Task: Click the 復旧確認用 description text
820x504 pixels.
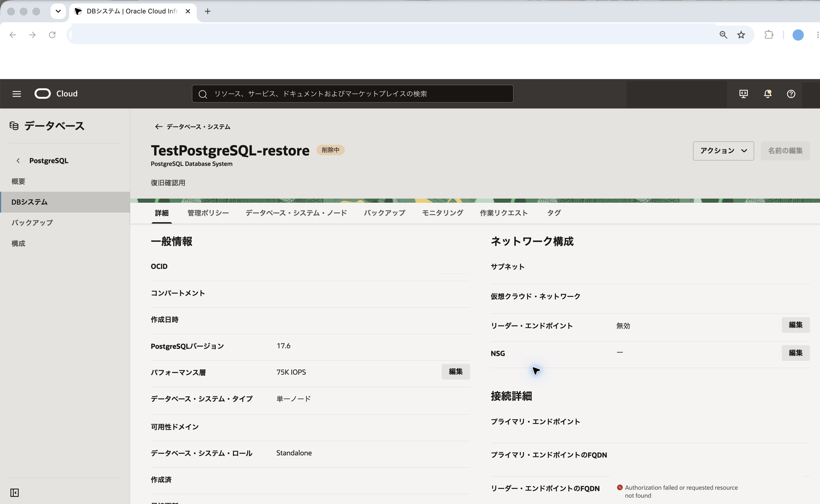Action: coord(168,183)
